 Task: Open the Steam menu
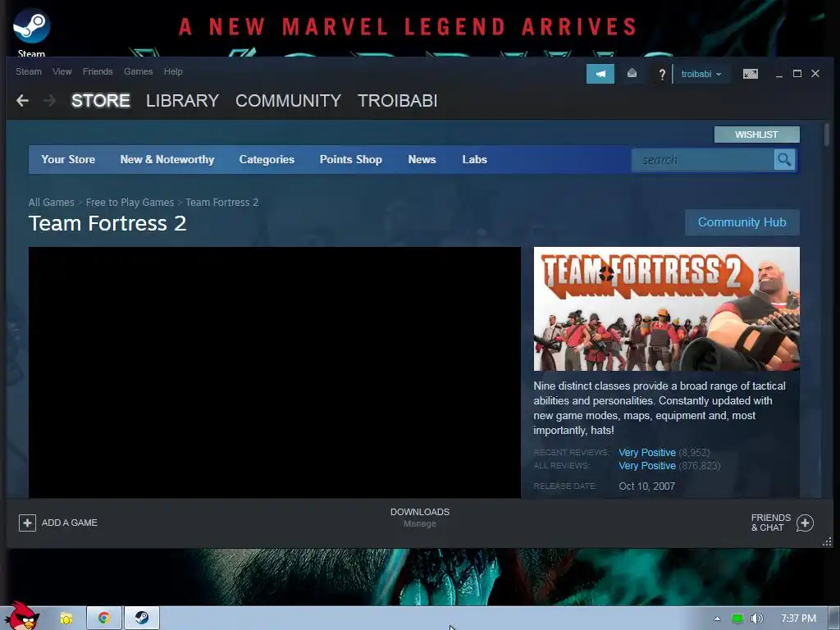(x=29, y=71)
